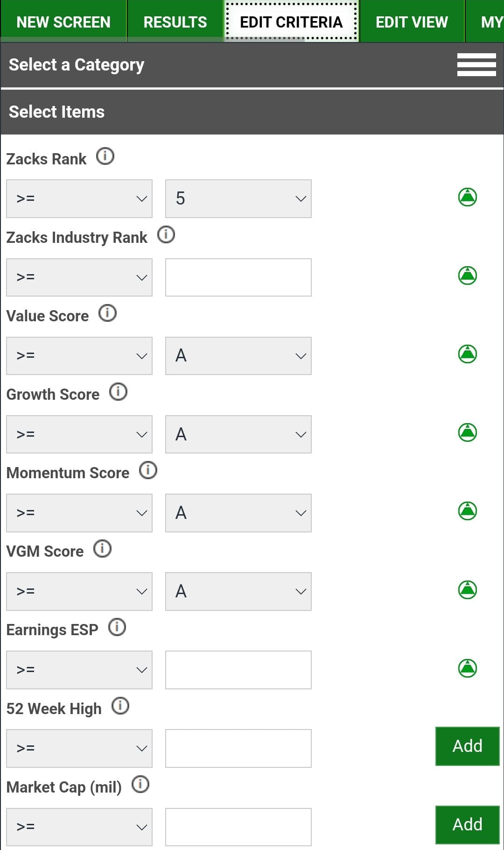Click the Zacks Industry Rank info icon
Screen dimensions: 504x850
point(166,235)
